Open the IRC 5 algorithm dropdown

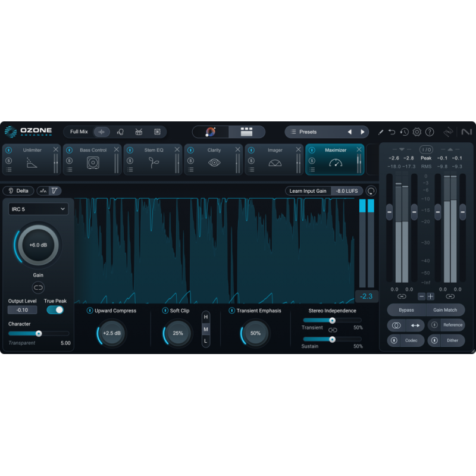[37, 209]
